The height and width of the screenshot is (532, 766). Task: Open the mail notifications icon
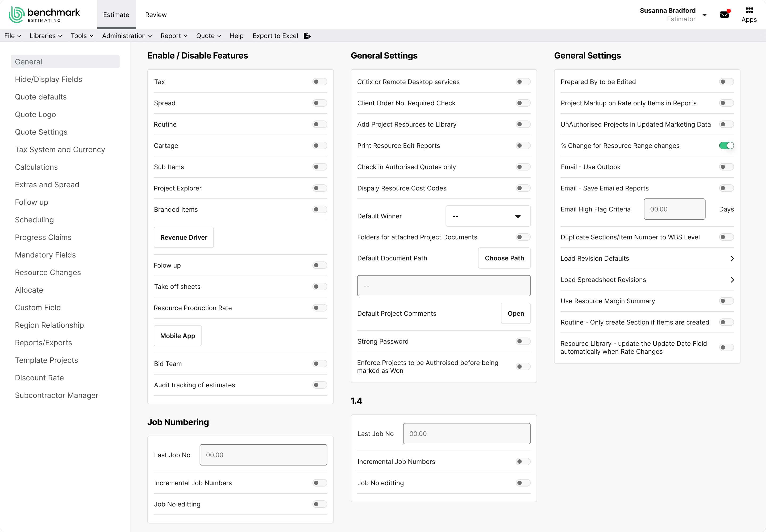click(x=725, y=14)
